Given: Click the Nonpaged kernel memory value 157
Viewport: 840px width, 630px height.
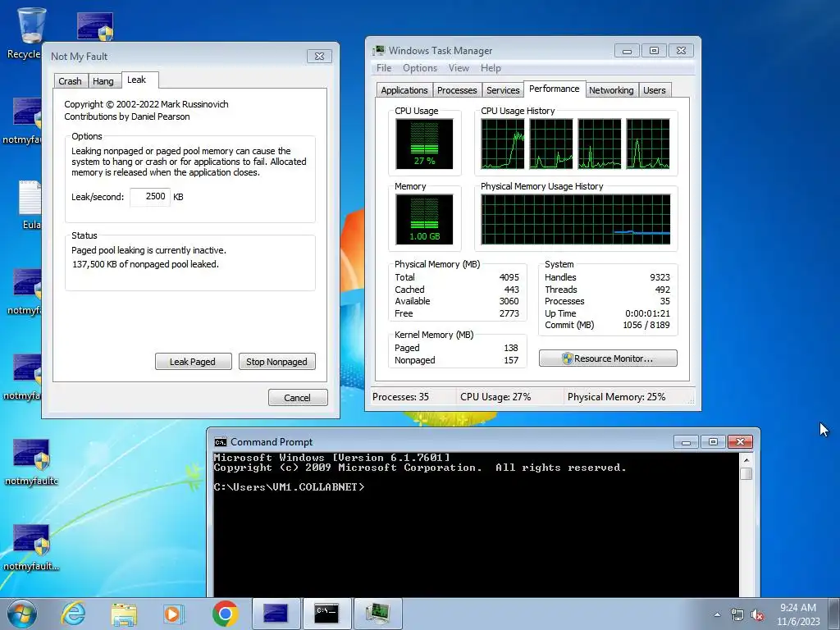Looking at the screenshot, I should click(511, 360).
